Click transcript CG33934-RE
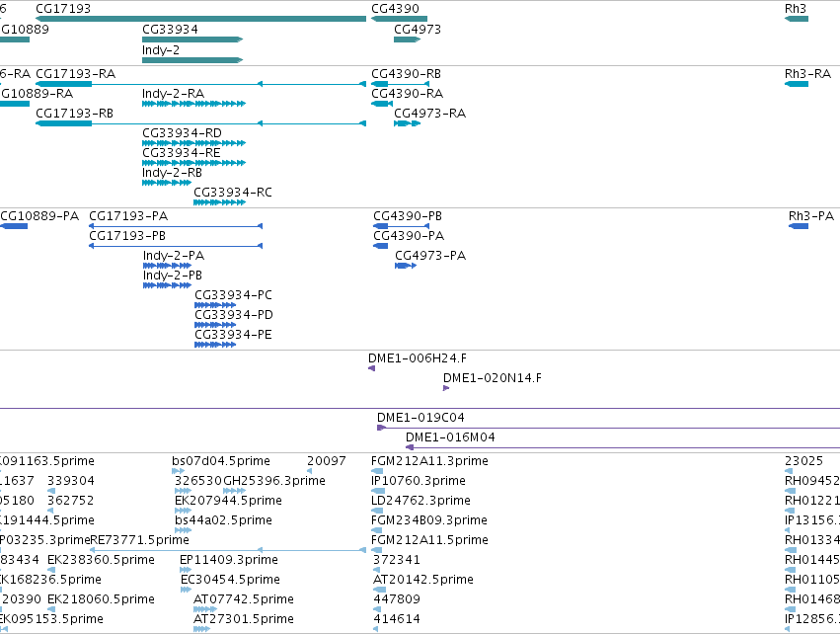Image resolution: width=840 pixels, height=634 pixels. click(x=193, y=163)
